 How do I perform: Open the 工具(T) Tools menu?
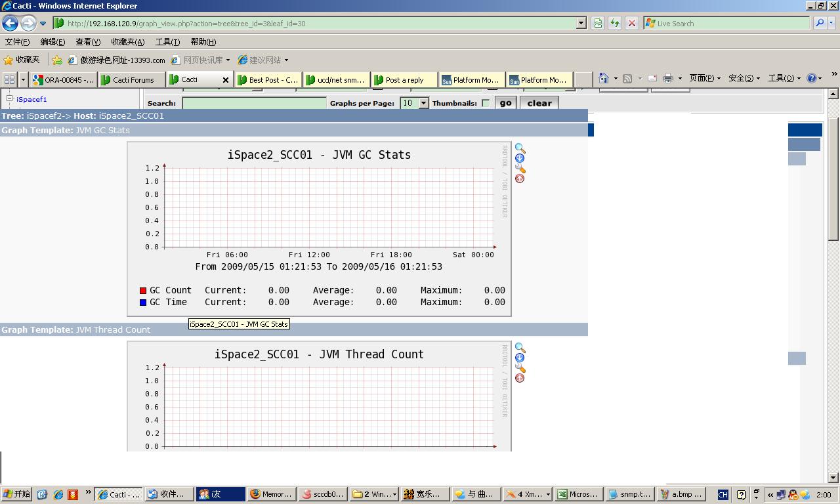(x=167, y=42)
